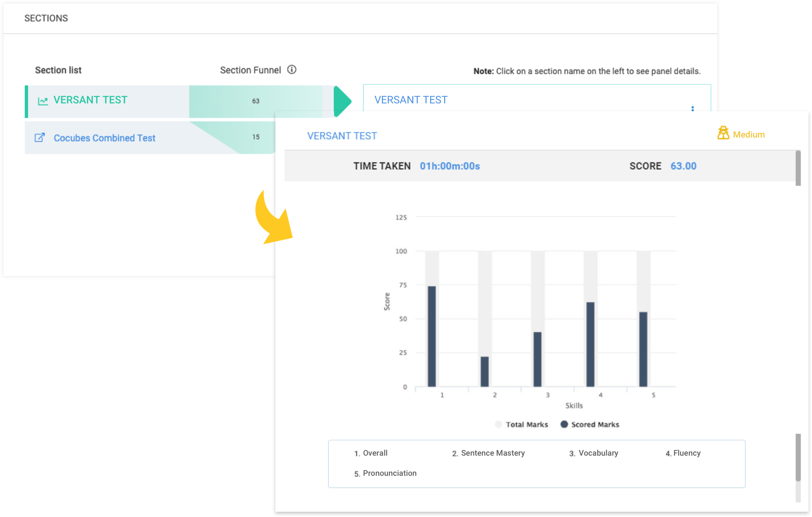This screenshot has width=812, height=517.
Task: Click the '1. Overall' legend entry
Action: [371, 453]
